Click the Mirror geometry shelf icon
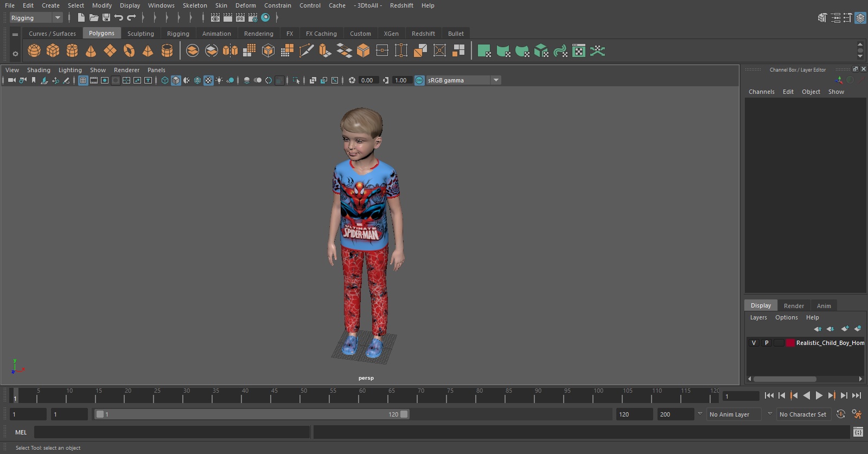Screen dimensions: 868x454 pyautogui.click(x=230, y=51)
